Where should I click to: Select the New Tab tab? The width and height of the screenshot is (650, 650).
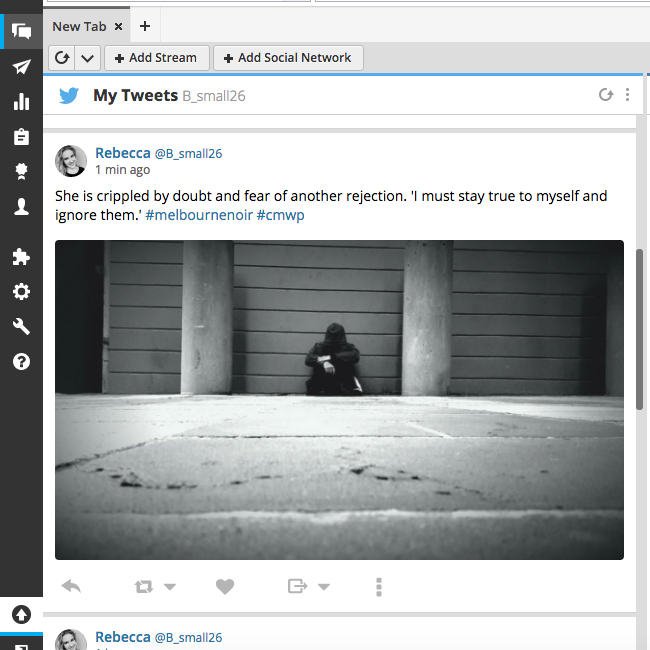[x=79, y=27]
